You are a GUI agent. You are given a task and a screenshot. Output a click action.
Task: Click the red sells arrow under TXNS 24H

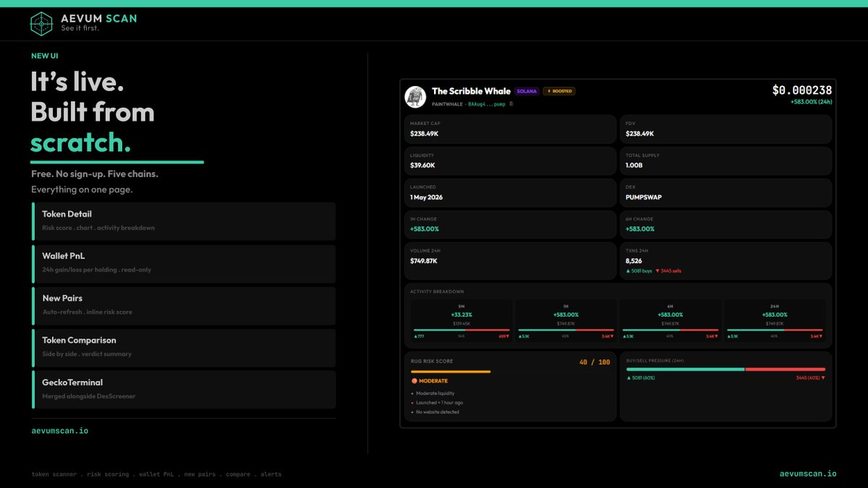coord(658,271)
